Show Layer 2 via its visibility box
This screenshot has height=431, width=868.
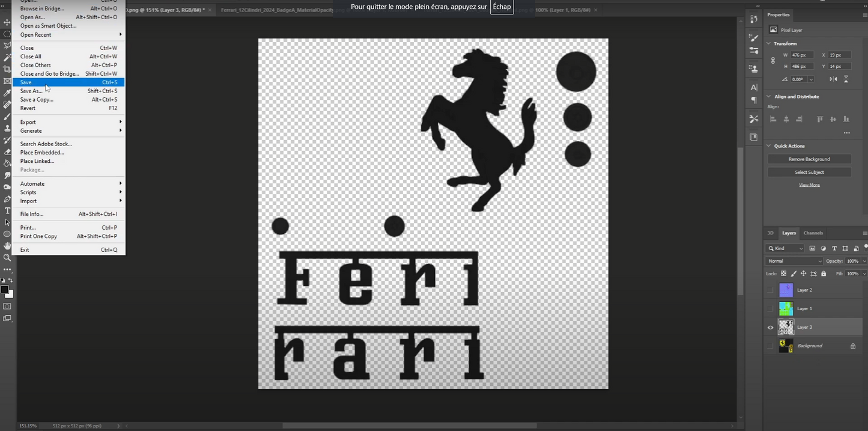pyautogui.click(x=771, y=290)
